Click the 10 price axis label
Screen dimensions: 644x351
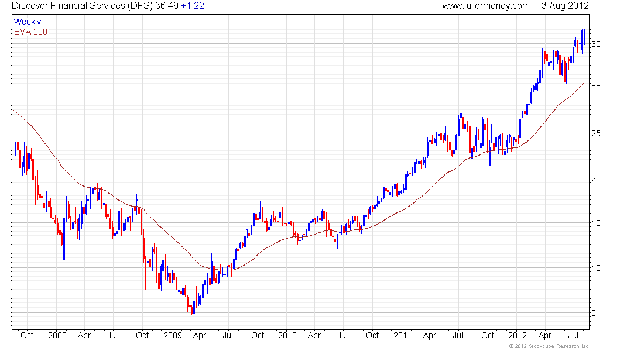[x=595, y=269]
